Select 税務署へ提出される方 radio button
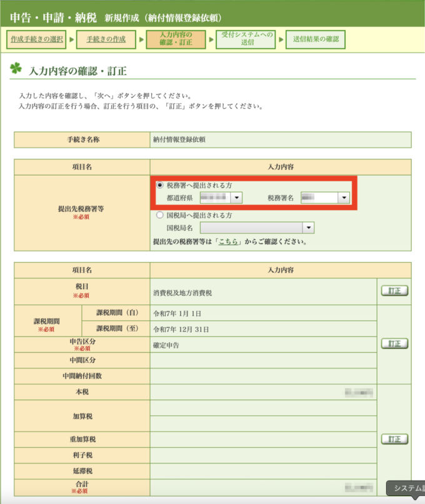Viewport: 425px width, 504px height. 159,185
